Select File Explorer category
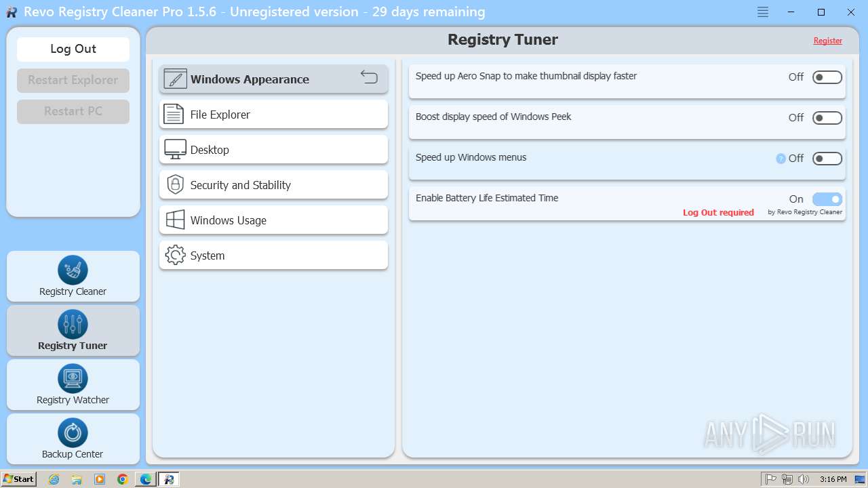 [273, 115]
